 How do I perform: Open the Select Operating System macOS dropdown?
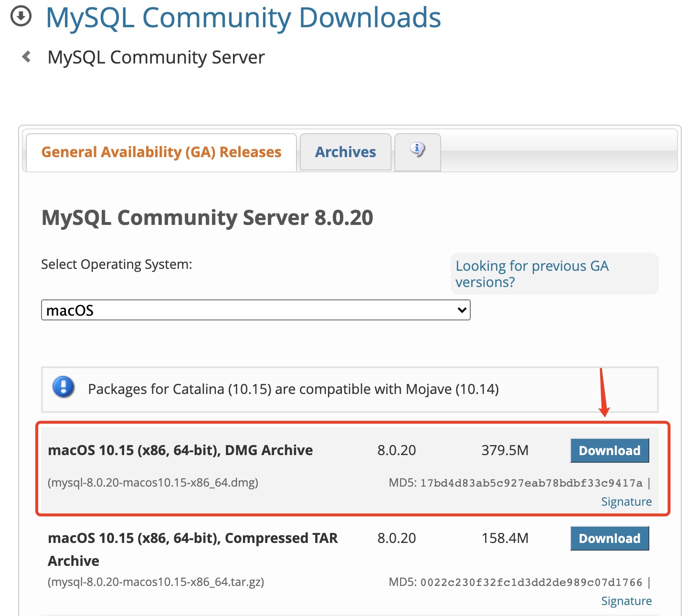pos(256,310)
